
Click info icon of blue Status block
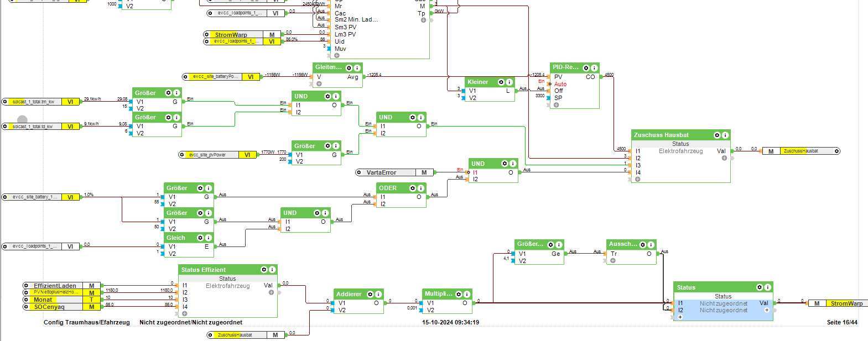pos(768,287)
